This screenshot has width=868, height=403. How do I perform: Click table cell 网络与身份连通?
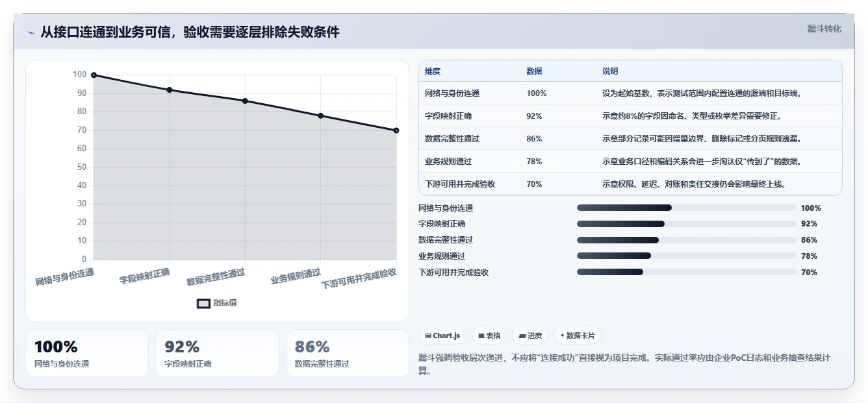[452, 93]
